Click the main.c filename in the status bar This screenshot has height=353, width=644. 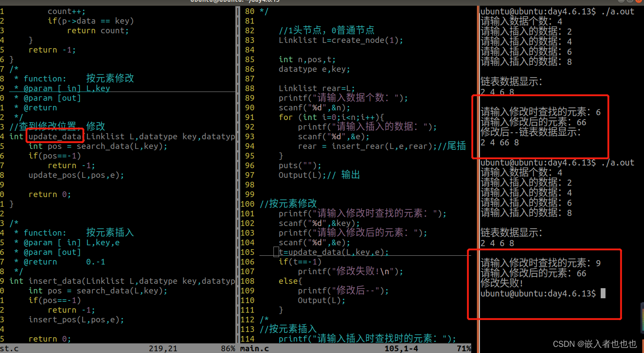(254, 348)
